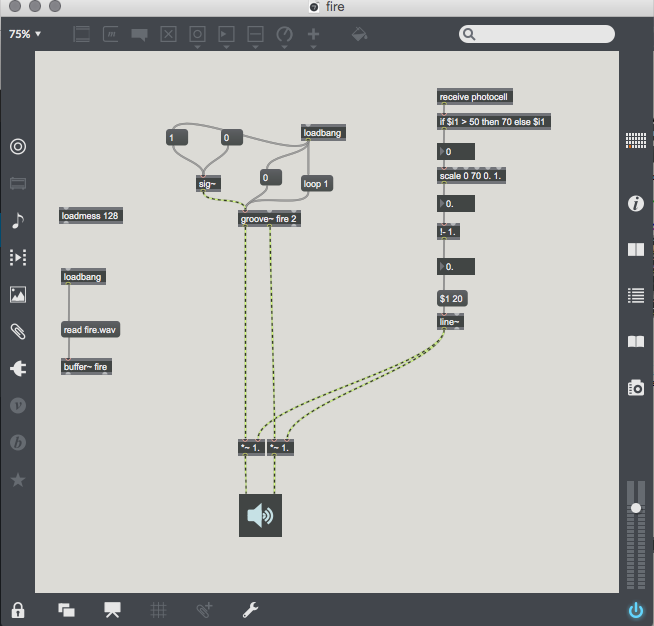The image size is (654, 626).
Task: Click the $1 20 message box
Action: point(452,299)
